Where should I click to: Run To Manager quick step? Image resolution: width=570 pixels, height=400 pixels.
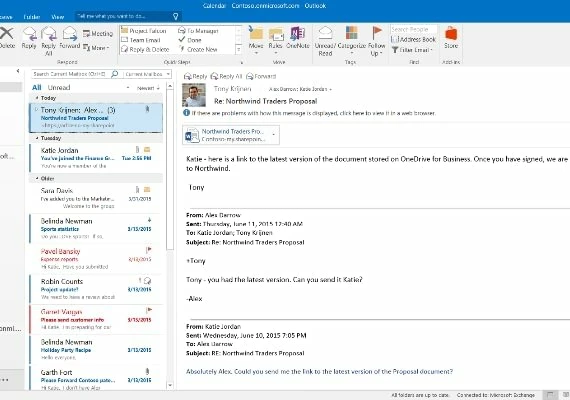(x=198, y=31)
